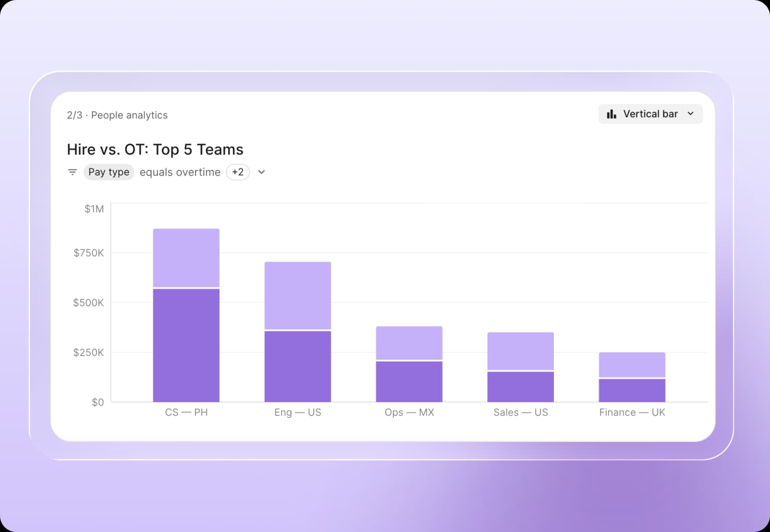Select the dark lower segment of CS — PH bar
The height and width of the screenshot is (532, 770).
pyautogui.click(x=186, y=345)
